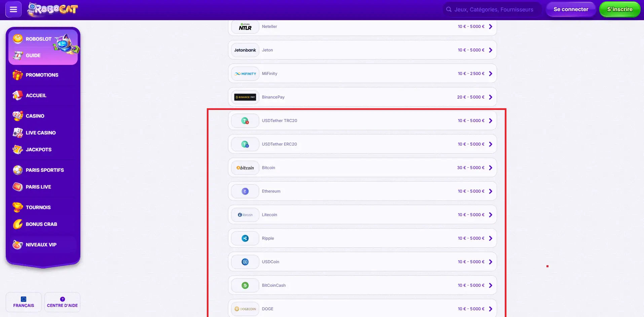Select the Litecoin payment method label
This screenshot has width=644, height=317.
pos(269,215)
